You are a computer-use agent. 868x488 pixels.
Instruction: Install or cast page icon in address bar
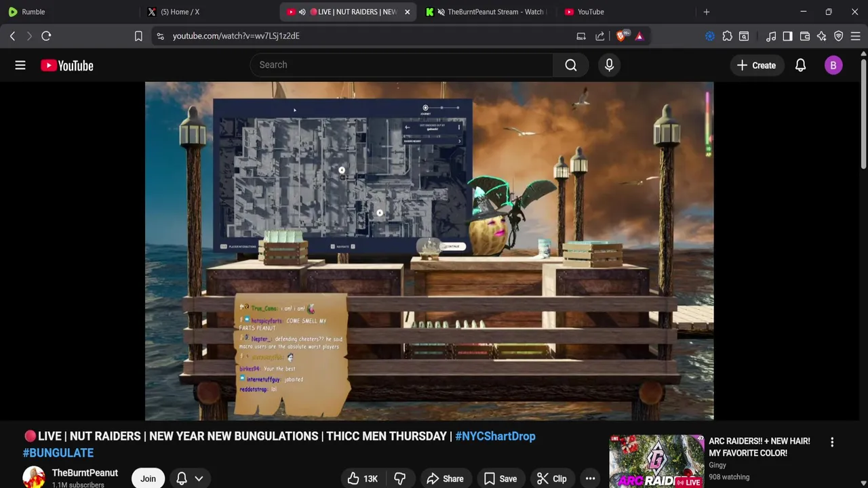(x=581, y=36)
